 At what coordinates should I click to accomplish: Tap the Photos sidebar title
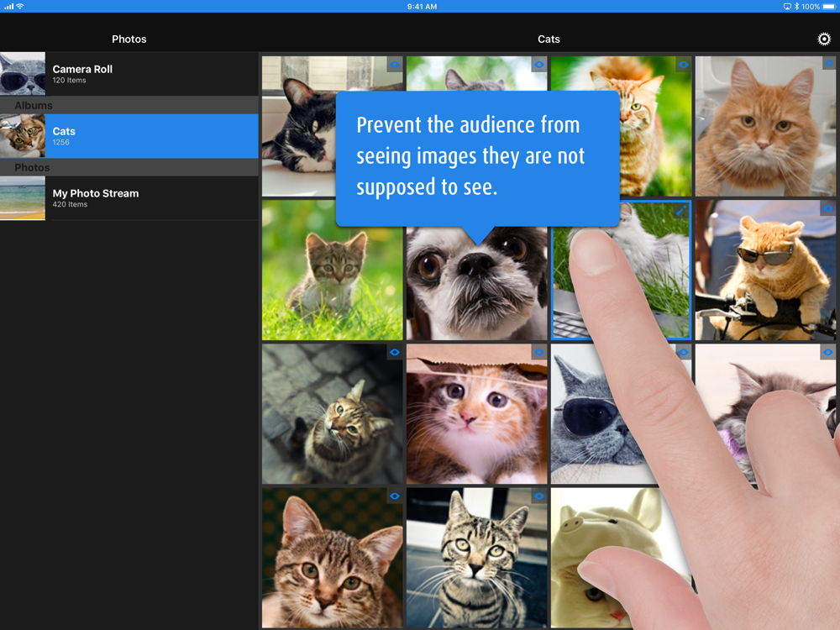(129, 39)
